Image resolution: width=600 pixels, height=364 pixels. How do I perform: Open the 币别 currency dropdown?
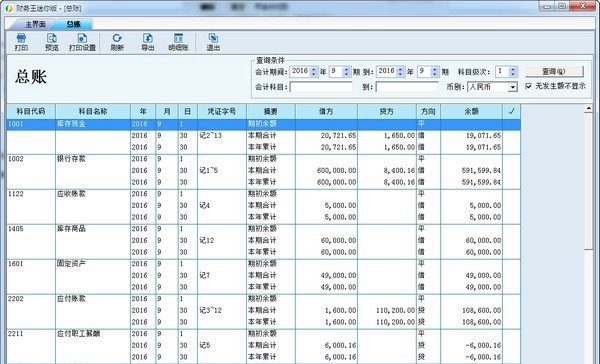tap(512, 87)
